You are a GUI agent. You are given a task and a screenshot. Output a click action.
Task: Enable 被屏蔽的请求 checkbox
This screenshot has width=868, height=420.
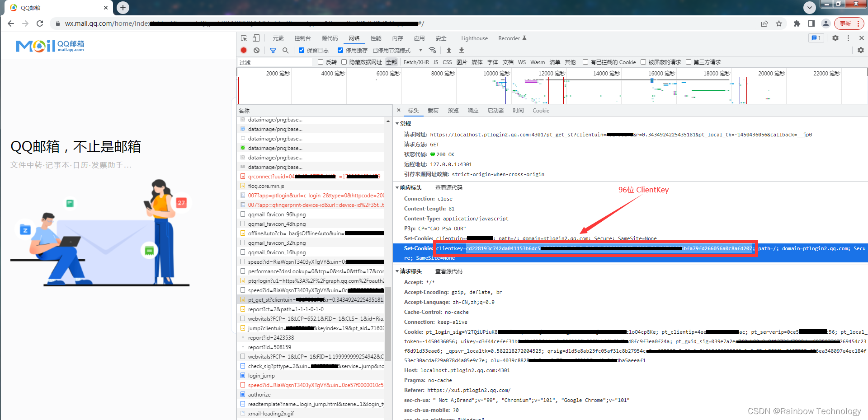[643, 62]
